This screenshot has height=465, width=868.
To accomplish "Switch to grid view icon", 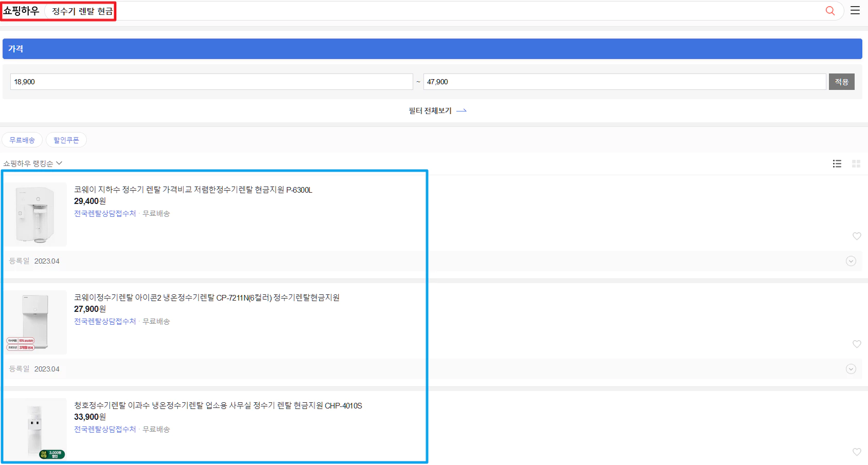I will coord(856,163).
